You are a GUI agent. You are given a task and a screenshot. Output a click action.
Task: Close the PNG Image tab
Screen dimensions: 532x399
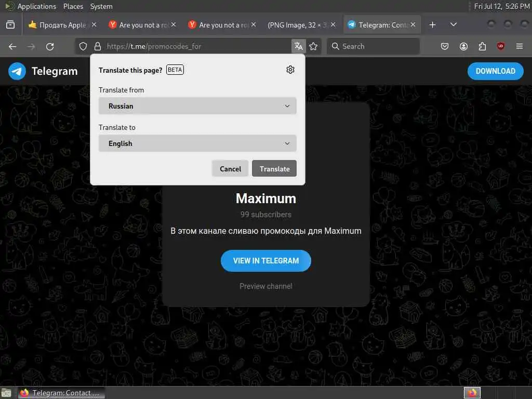[333, 25]
